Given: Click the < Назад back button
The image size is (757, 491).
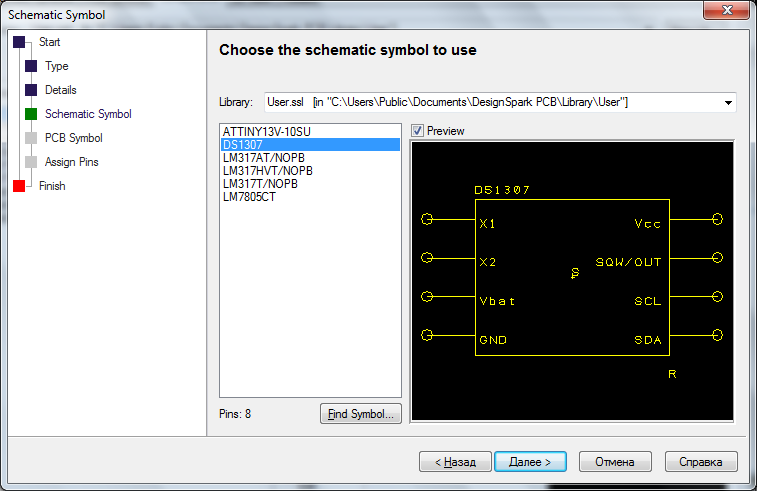Looking at the screenshot, I should pyautogui.click(x=455, y=462).
